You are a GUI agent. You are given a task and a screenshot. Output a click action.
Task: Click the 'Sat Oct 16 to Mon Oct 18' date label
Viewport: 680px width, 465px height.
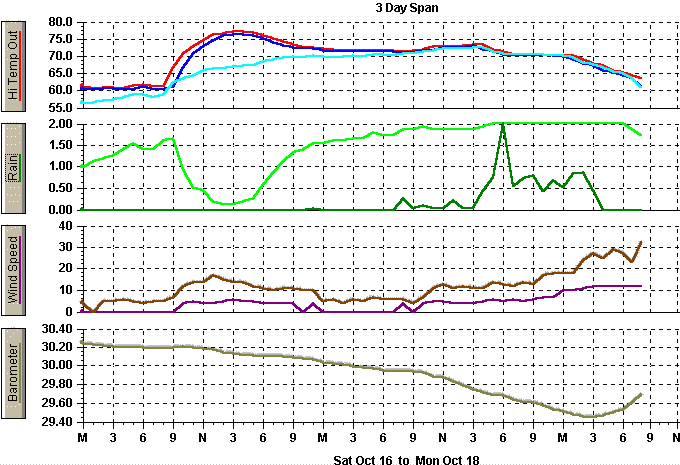tap(406, 460)
